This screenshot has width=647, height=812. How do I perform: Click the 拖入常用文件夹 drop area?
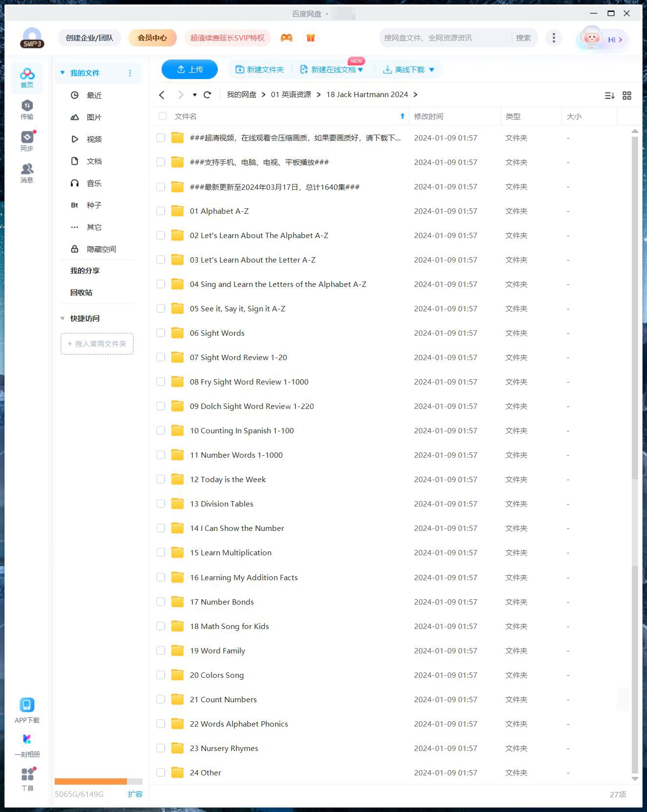point(97,344)
